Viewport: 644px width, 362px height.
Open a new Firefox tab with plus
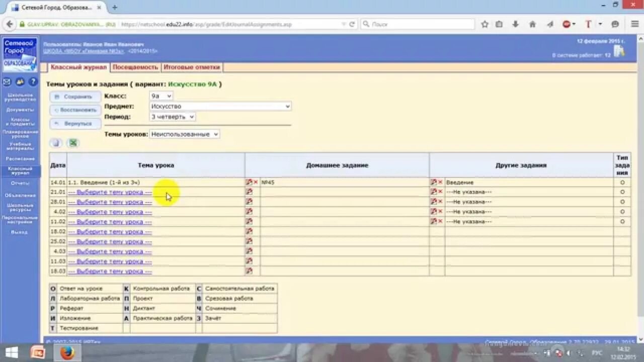(x=115, y=8)
